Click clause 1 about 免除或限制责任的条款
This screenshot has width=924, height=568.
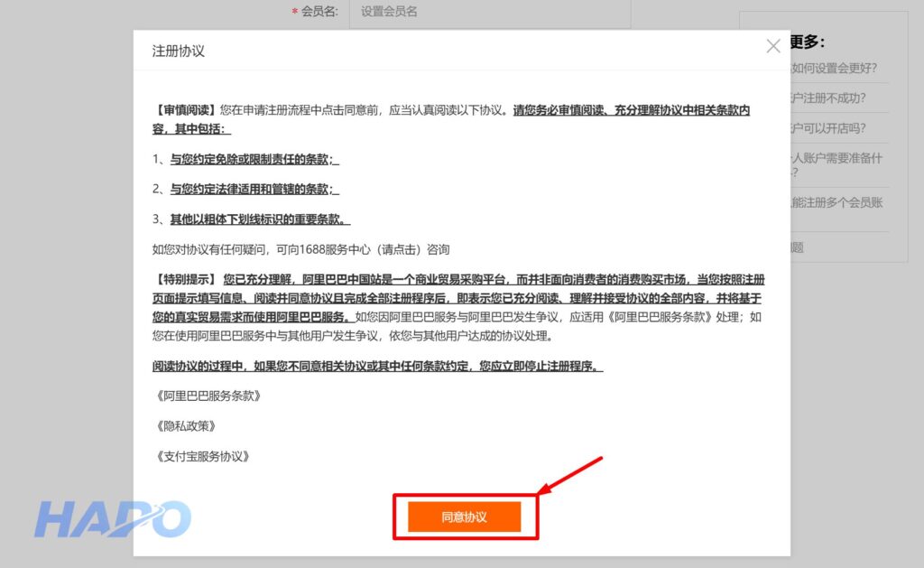[253, 159]
